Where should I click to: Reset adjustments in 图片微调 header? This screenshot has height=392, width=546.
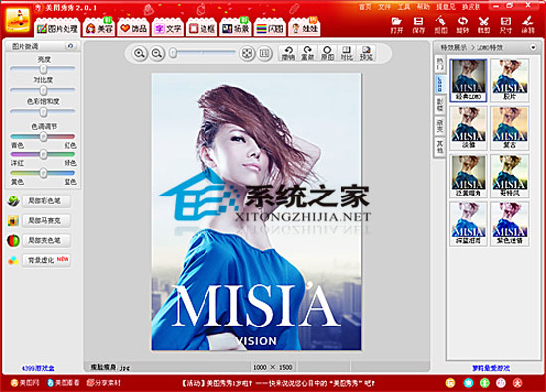tap(71, 46)
